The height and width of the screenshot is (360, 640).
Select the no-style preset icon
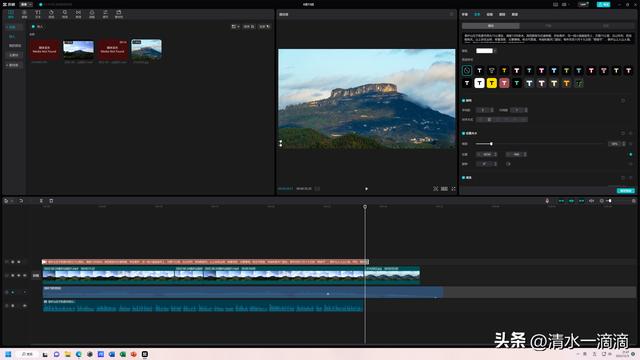[x=467, y=71]
